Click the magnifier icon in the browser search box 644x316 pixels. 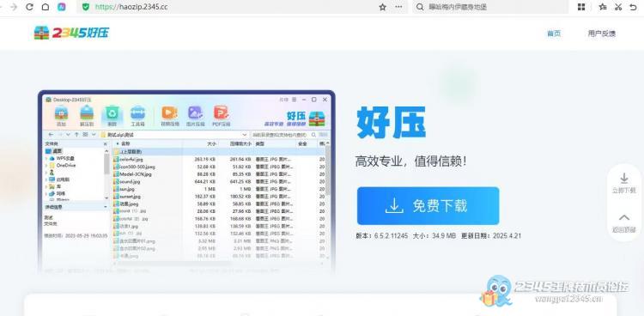pyautogui.click(x=420, y=7)
